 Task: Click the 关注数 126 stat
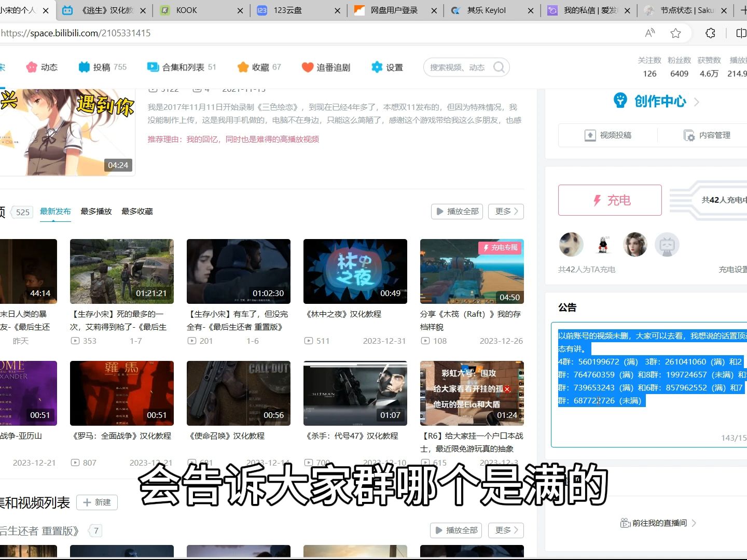[649, 67]
